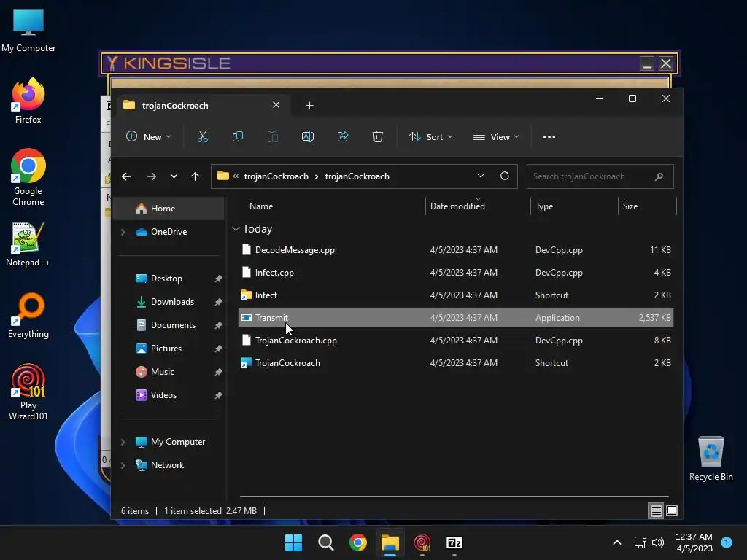Open Google Chrome desktop shortcut

[x=28, y=177]
